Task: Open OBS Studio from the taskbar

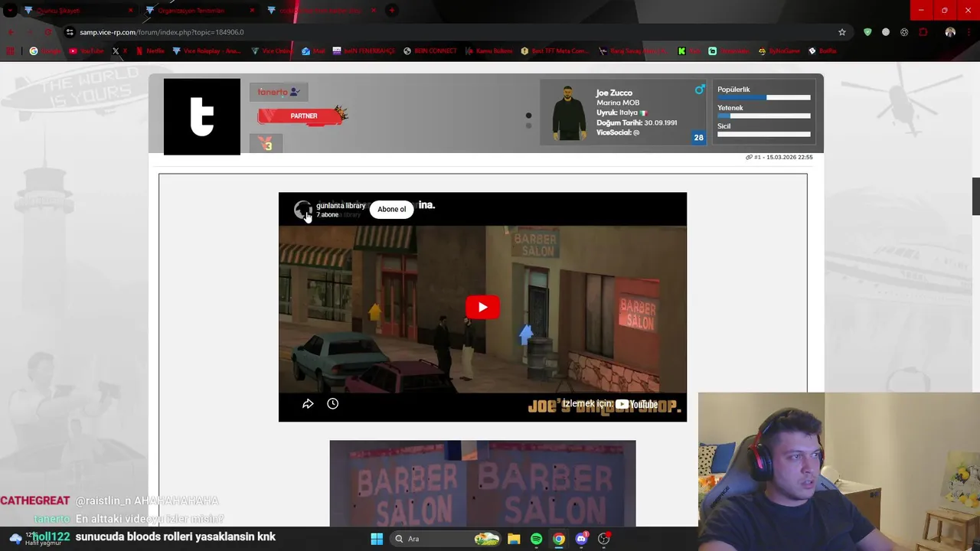Action: coord(604,539)
